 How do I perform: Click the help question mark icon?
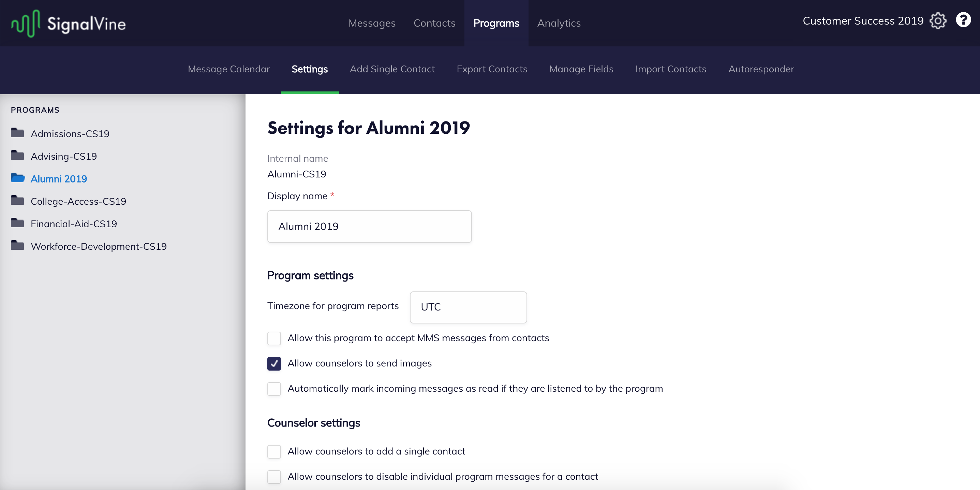coord(963,20)
